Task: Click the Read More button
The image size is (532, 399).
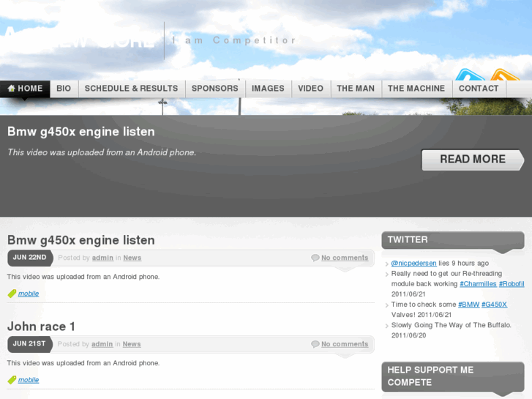Action: (x=473, y=160)
